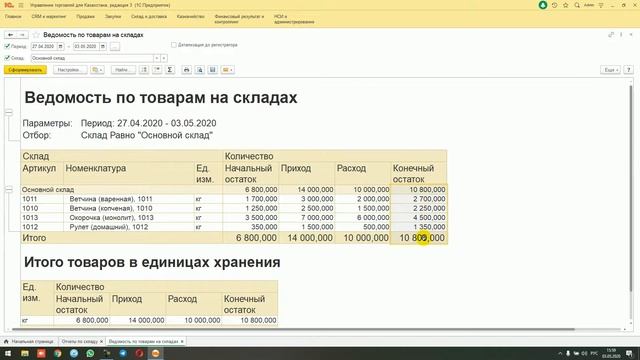Collapse the Основной склад row group

[x=9, y=189]
